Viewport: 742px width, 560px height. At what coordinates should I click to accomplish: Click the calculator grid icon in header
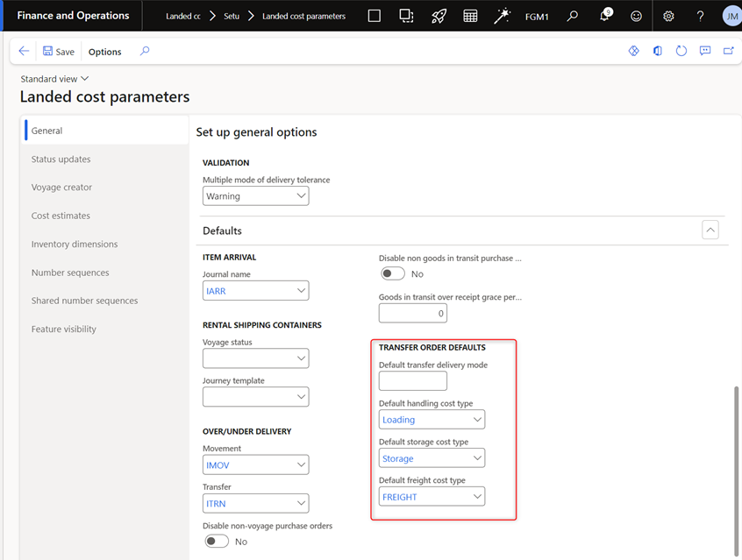coord(471,17)
